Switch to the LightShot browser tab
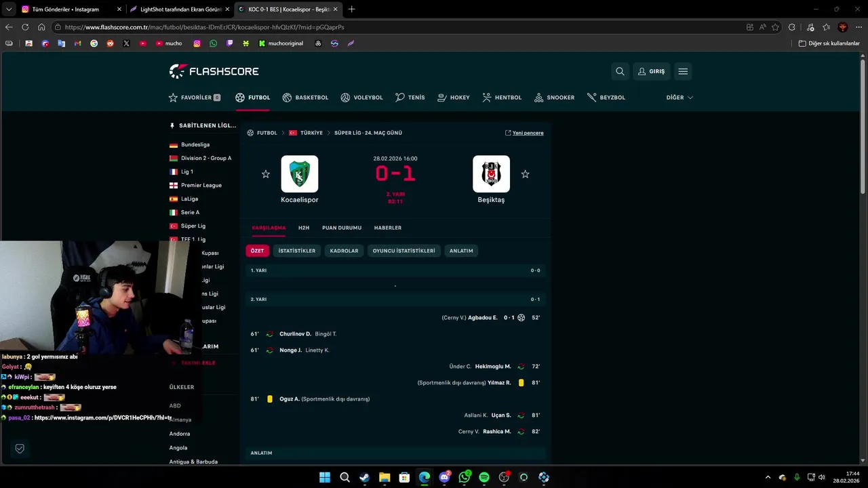Image resolution: width=868 pixels, height=488 pixels. pyautogui.click(x=179, y=9)
